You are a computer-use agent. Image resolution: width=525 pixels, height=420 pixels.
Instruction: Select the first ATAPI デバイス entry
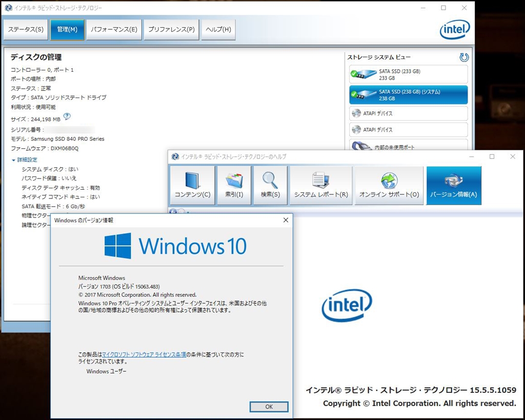pos(408,113)
